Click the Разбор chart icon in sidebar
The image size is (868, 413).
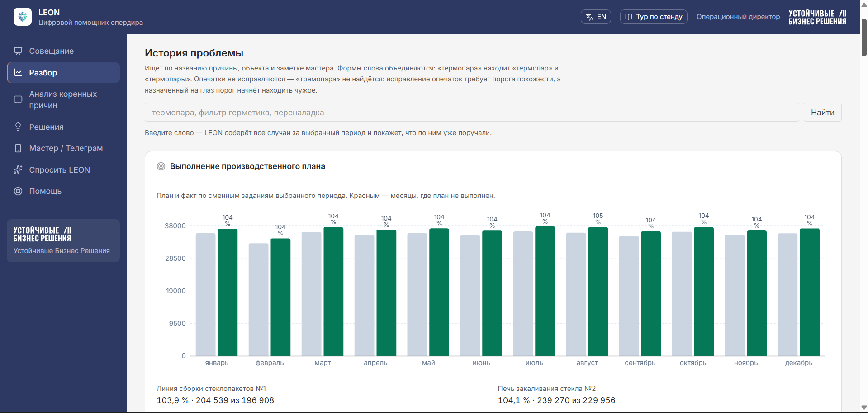[x=18, y=72]
